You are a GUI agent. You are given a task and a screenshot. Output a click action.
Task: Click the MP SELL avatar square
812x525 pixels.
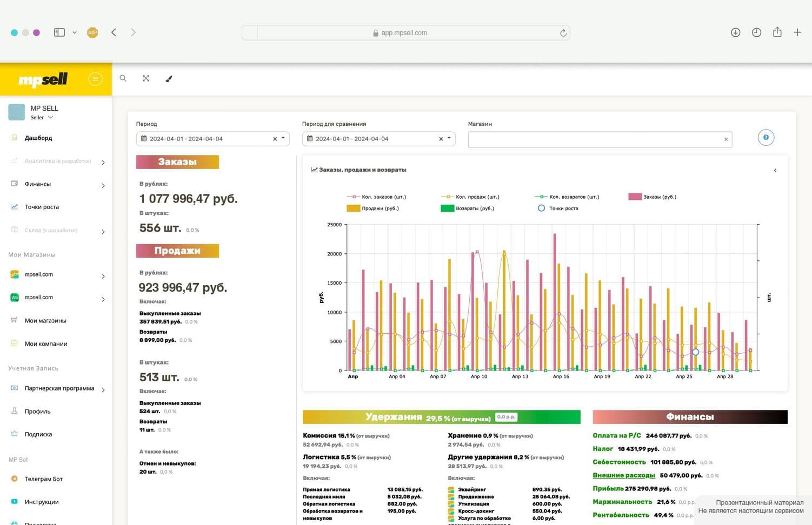tap(17, 112)
